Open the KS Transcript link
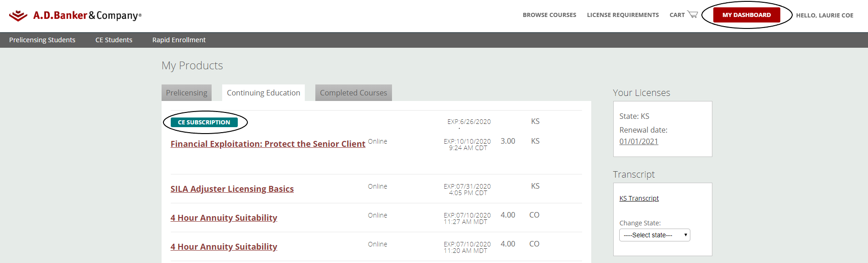 [639, 198]
